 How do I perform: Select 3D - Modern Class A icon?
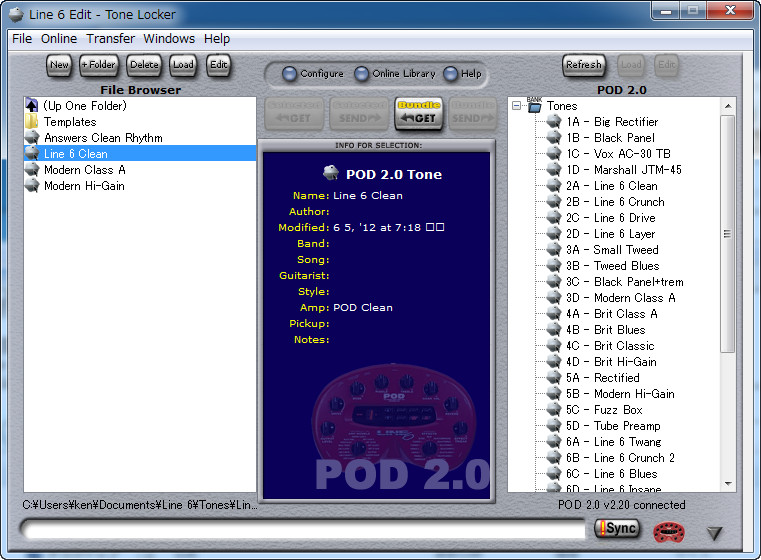click(x=554, y=297)
